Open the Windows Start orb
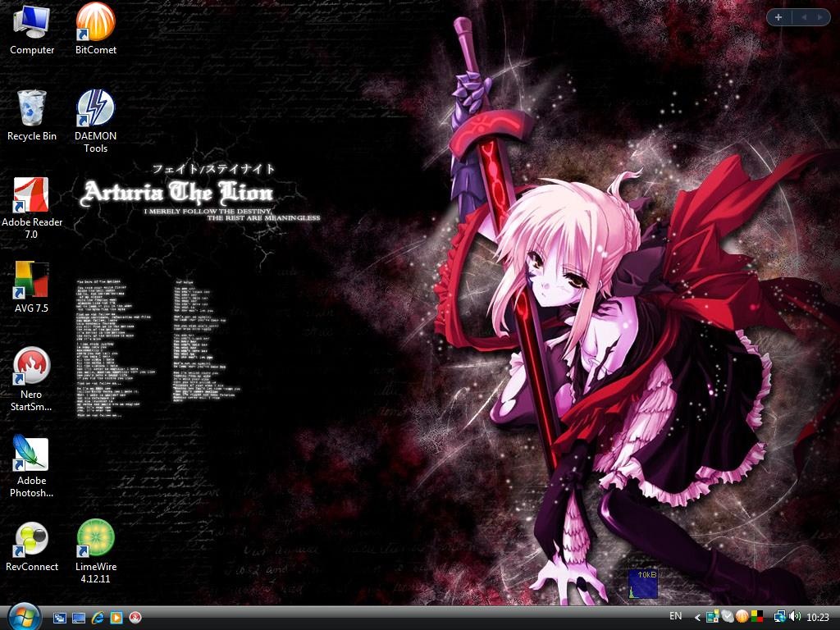The image size is (840, 630). 24,617
